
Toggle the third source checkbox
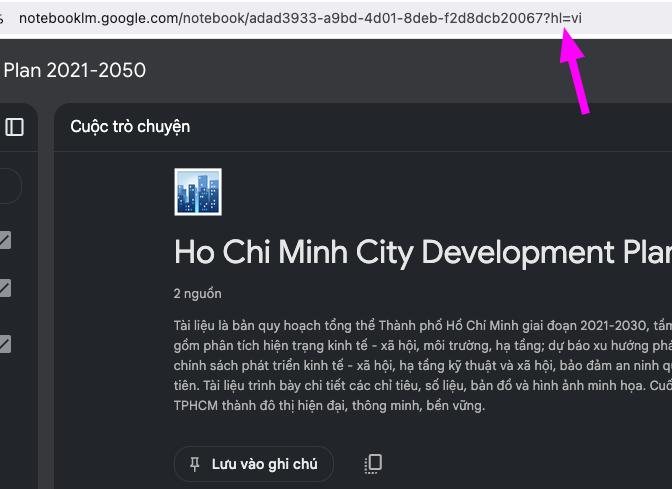pos(5,344)
